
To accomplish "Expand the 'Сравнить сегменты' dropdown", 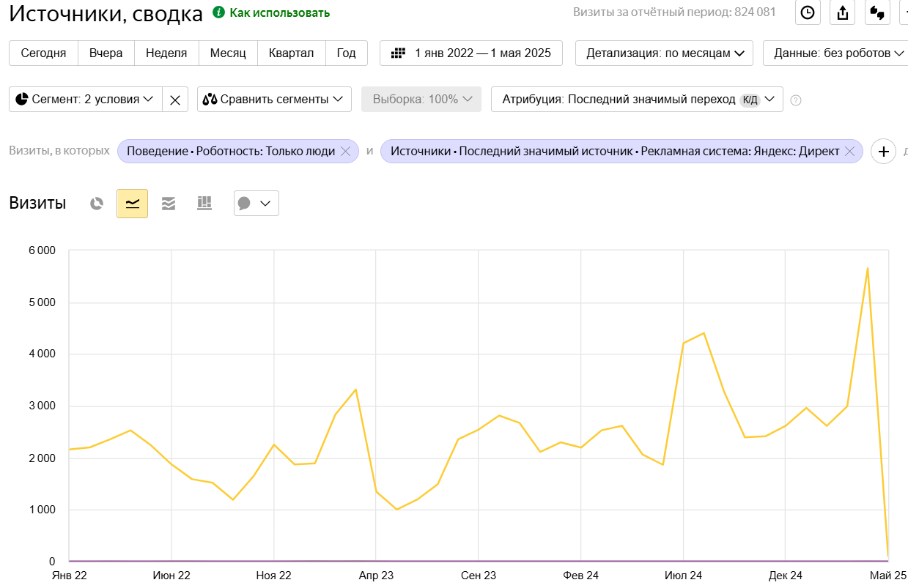I will (x=274, y=100).
